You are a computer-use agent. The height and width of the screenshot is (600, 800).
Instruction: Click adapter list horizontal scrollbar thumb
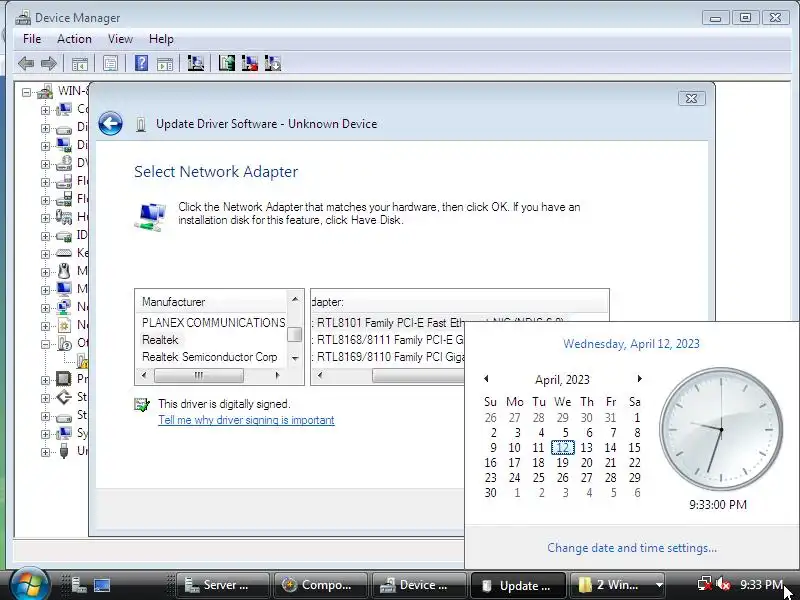click(x=418, y=376)
